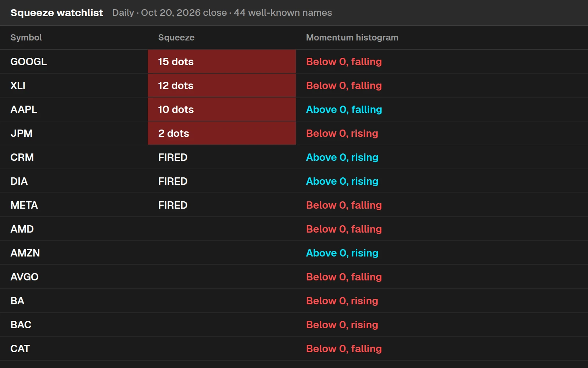Click the Symbol column header

pyautogui.click(x=26, y=38)
